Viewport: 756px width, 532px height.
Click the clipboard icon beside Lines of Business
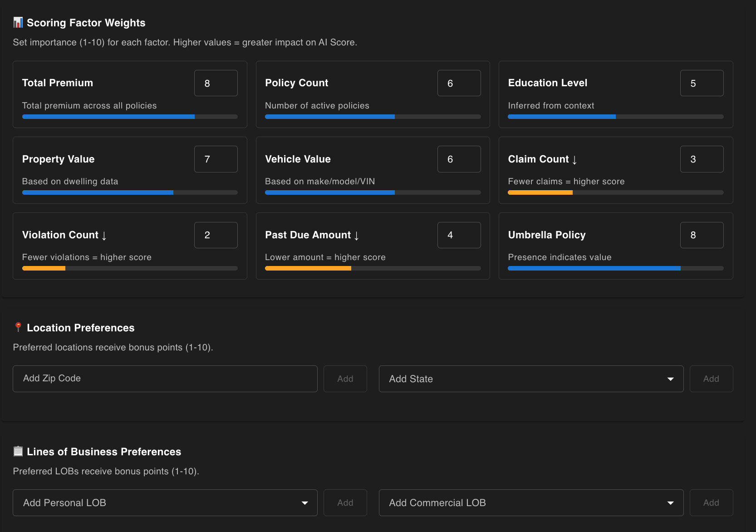(18, 451)
